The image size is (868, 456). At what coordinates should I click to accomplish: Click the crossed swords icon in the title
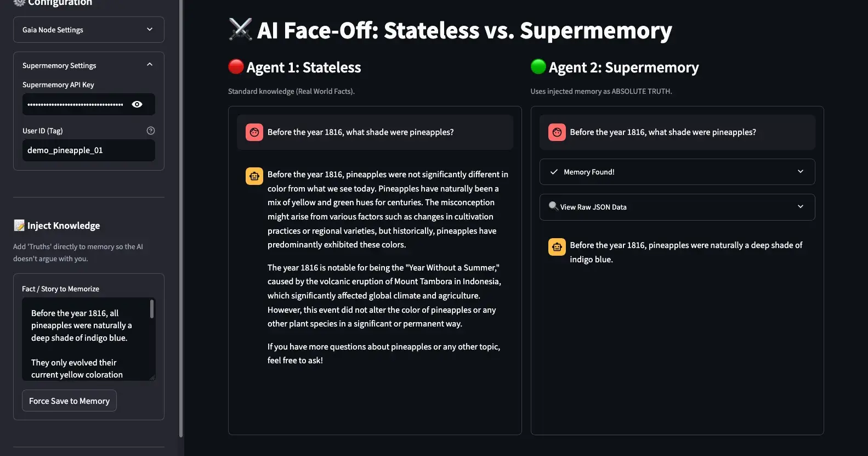(x=241, y=29)
